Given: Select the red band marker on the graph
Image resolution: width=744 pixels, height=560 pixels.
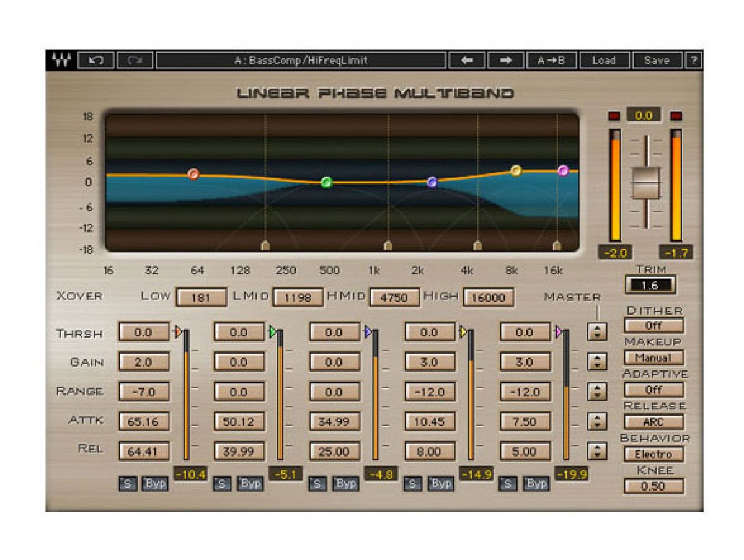Looking at the screenshot, I should 193,174.
